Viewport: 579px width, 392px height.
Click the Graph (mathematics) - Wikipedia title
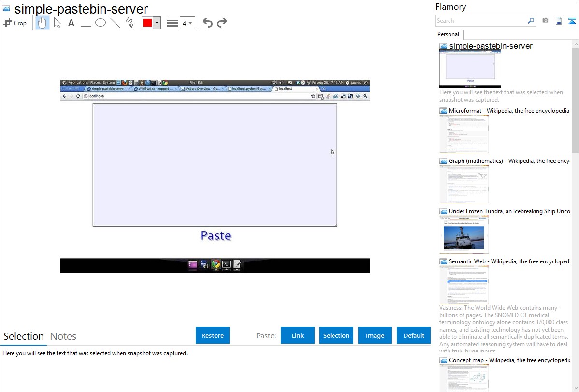(x=509, y=161)
